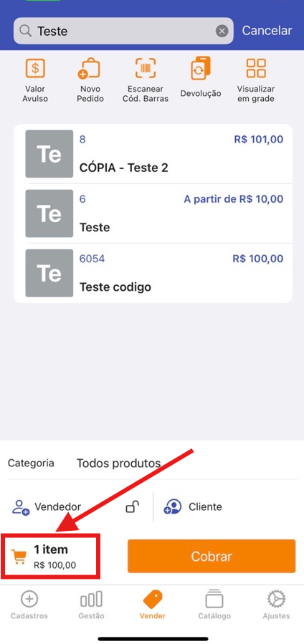
Task: Add a Cliente via person icon
Action: [x=173, y=507]
